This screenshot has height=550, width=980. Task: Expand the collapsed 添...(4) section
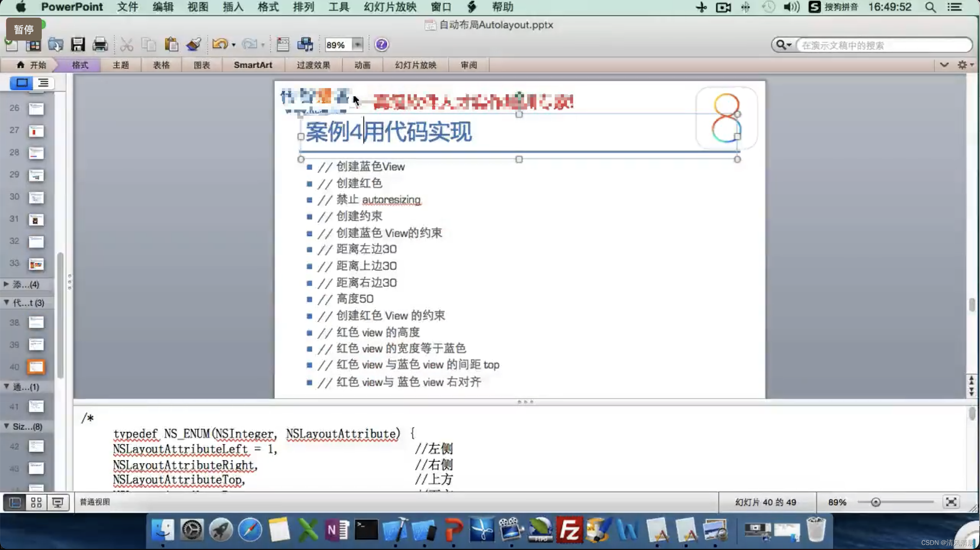click(7, 284)
